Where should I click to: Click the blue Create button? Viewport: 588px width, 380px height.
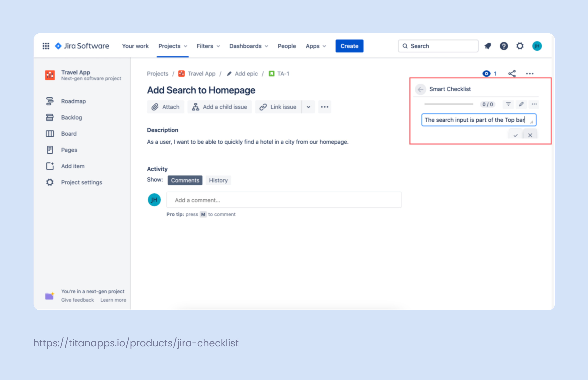pyautogui.click(x=349, y=46)
